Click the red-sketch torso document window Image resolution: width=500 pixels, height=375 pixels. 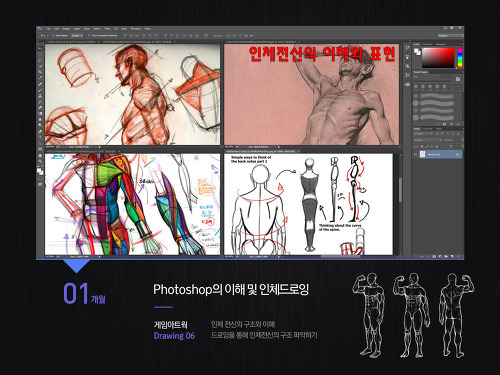[133, 94]
